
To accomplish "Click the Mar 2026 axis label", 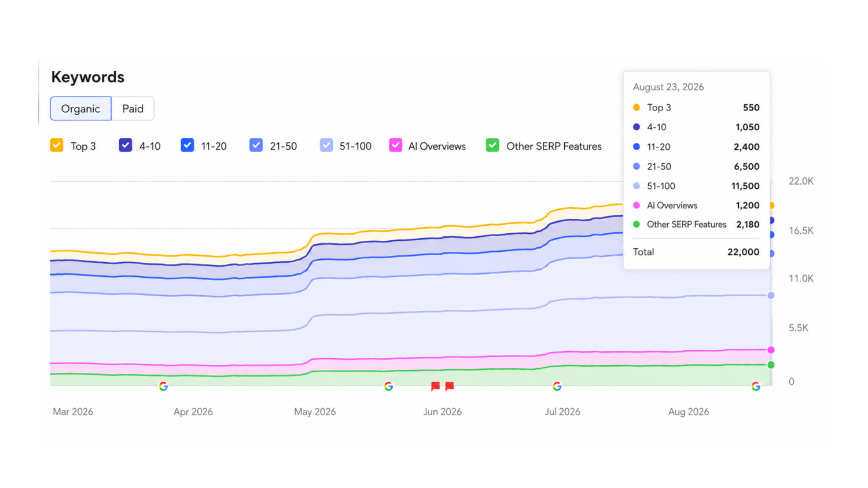I will (x=73, y=412).
